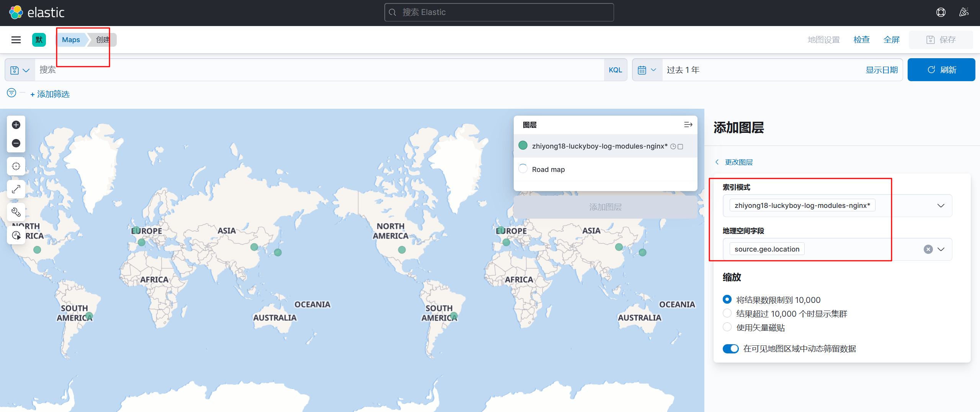Image resolution: width=980 pixels, height=412 pixels.
Task: Click the Maps breadcrumb
Action: click(71, 39)
